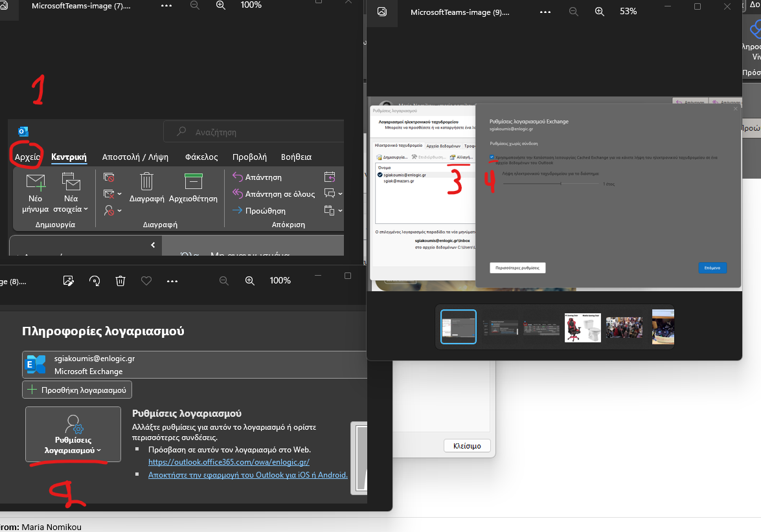Add image (8) picture to favorites heart
This screenshot has height=532, width=761.
tap(146, 280)
